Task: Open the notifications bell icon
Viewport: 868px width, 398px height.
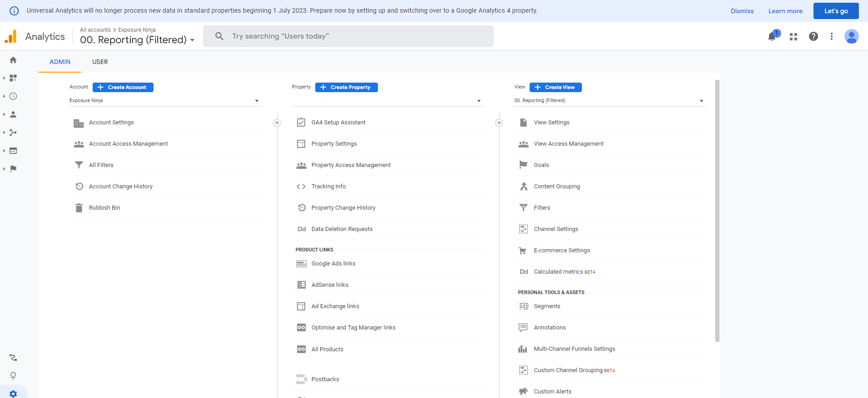Action: tap(772, 36)
